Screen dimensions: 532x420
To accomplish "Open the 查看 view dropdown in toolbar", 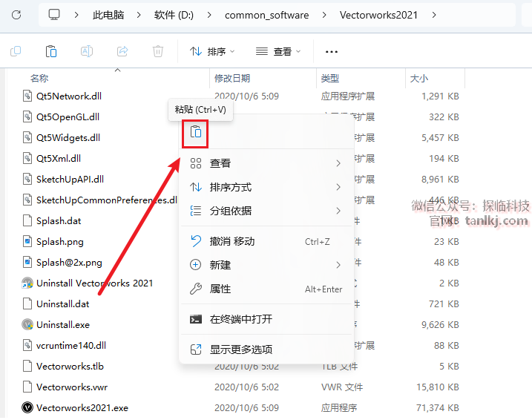I will click(278, 51).
